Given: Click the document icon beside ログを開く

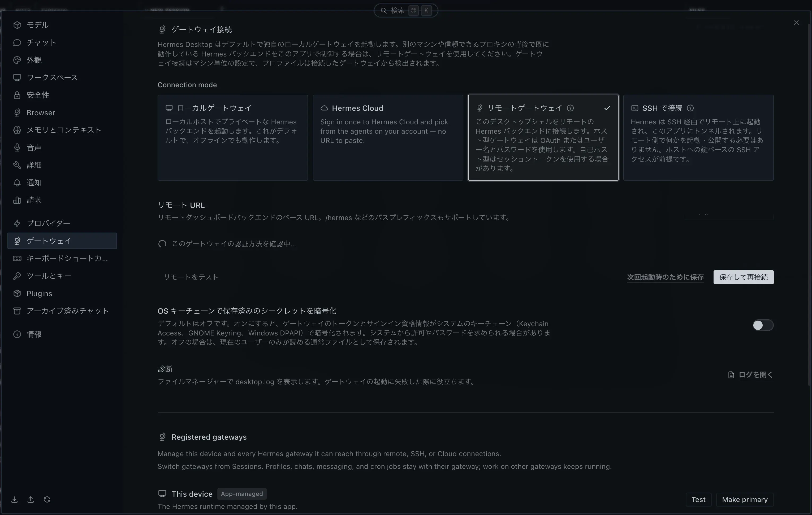Looking at the screenshot, I should [731, 375].
